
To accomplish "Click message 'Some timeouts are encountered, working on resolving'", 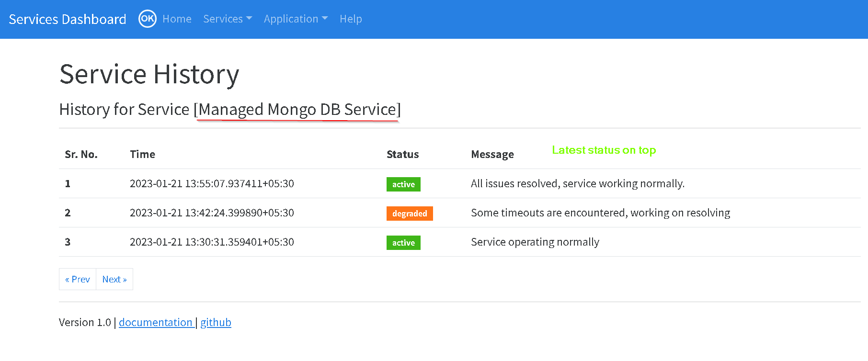I will 601,213.
